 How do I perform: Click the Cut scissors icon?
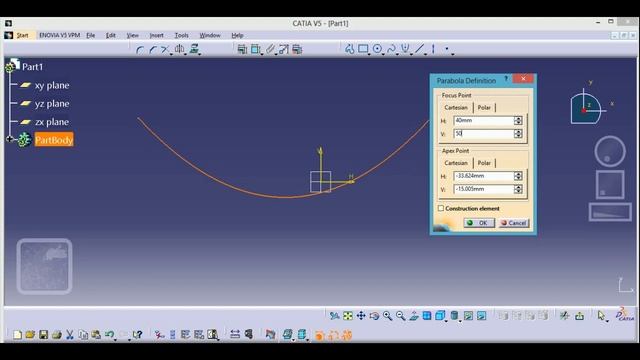pyautogui.click(x=70, y=335)
